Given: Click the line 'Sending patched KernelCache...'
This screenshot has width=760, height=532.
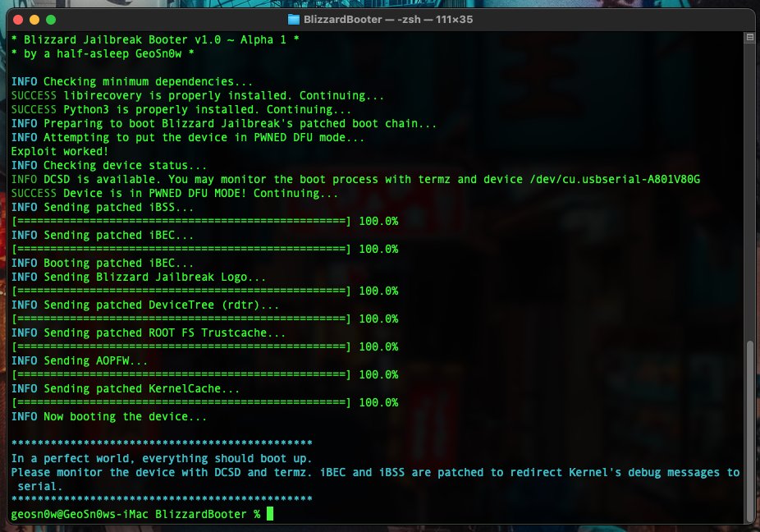Looking at the screenshot, I should 141,389.
